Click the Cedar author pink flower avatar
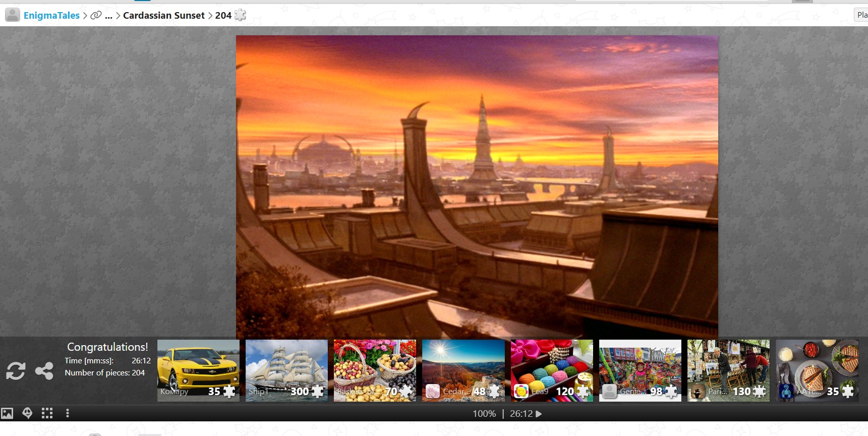 click(433, 391)
